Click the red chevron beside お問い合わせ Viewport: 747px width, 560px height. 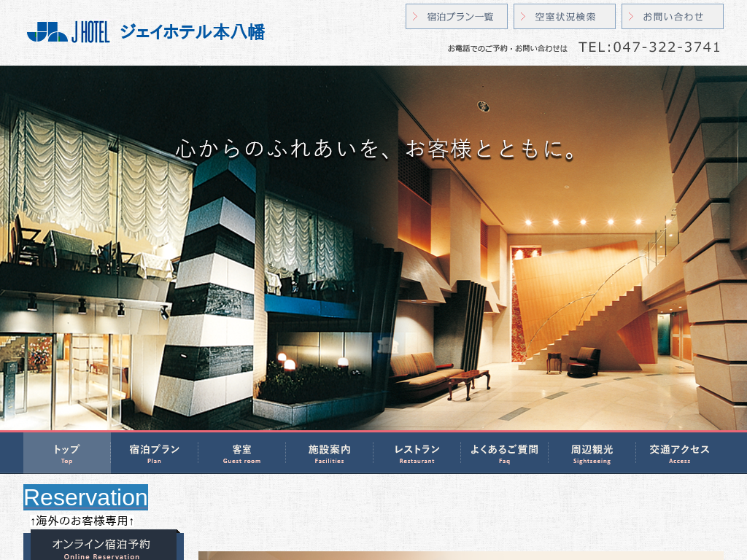[x=631, y=17]
